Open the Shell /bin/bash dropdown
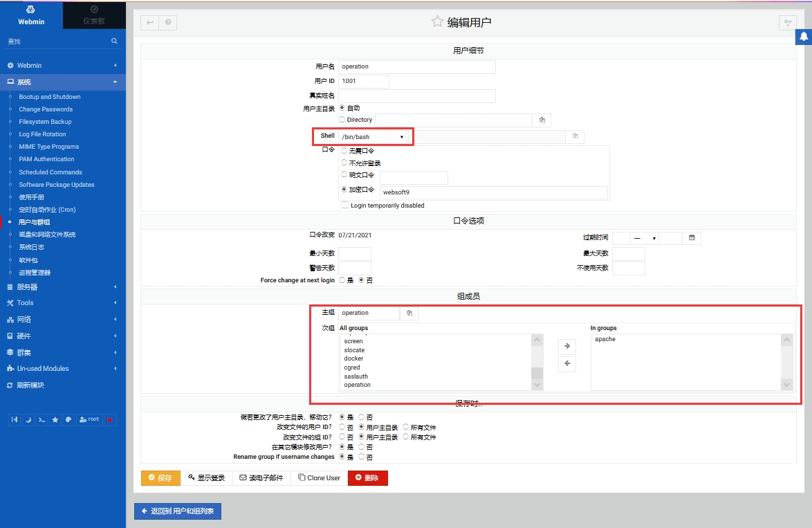This screenshot has height=528, width=812. tap(373, 137)
